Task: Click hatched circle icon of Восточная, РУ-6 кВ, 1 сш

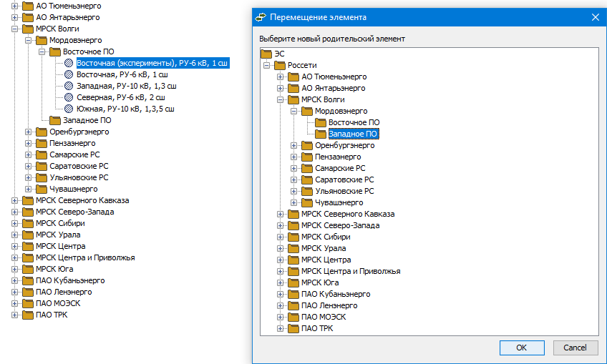Action: coord(69,74)
